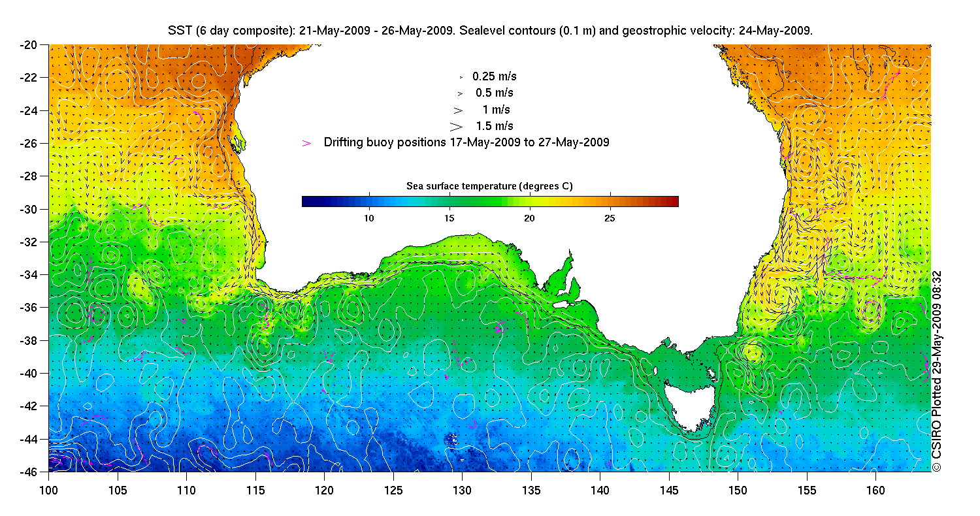
Task: Click latitude axis label -22
Action: 29,78
